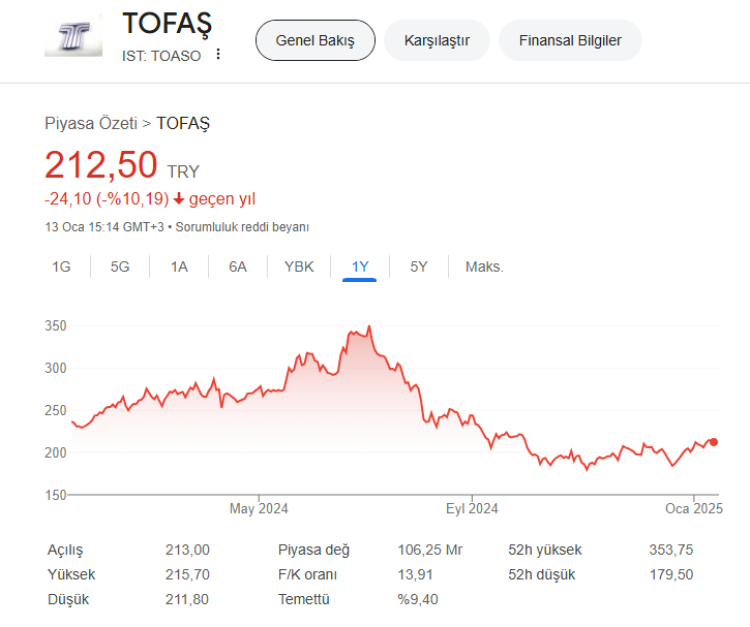Open the Finansal Bilgiler tab
Image resolution: width=750 pixels, height=627 pixels.
(570, 41)
